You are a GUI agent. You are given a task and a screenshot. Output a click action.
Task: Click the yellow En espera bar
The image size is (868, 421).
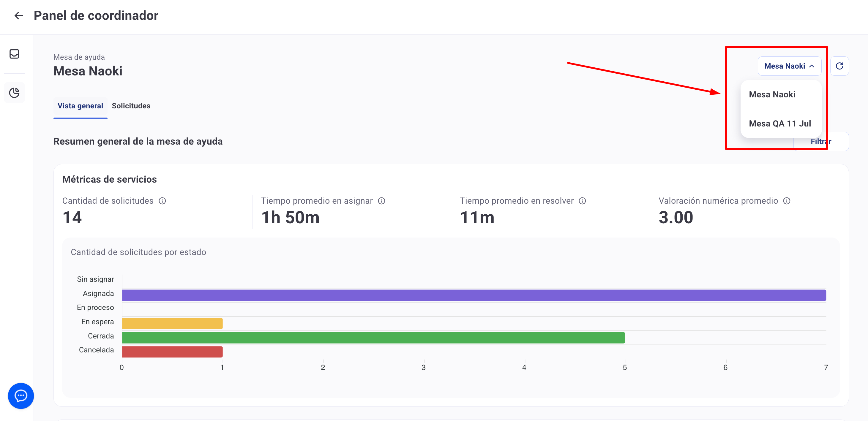click(x=172, y=323)
